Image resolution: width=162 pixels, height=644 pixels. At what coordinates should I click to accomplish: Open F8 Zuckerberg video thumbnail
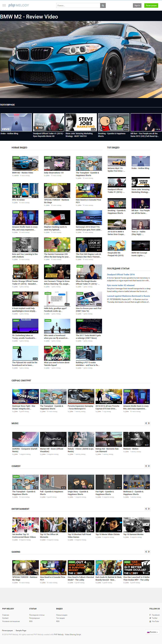25,326
